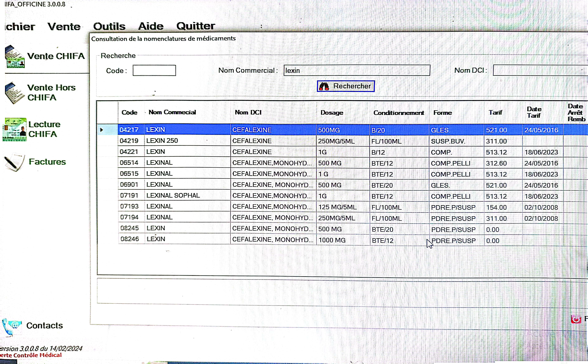Screen dimensions: 588x364
Task: Open the Outils menu
Action: pos(109,26)
